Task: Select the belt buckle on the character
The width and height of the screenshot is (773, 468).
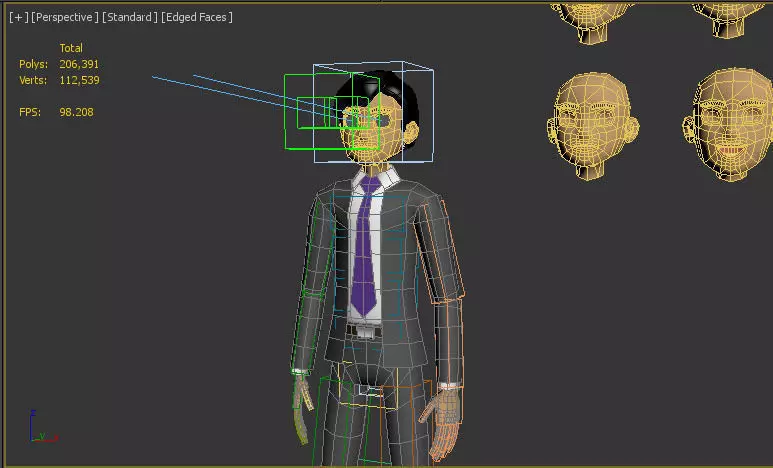Action: [x=366, y=331]
